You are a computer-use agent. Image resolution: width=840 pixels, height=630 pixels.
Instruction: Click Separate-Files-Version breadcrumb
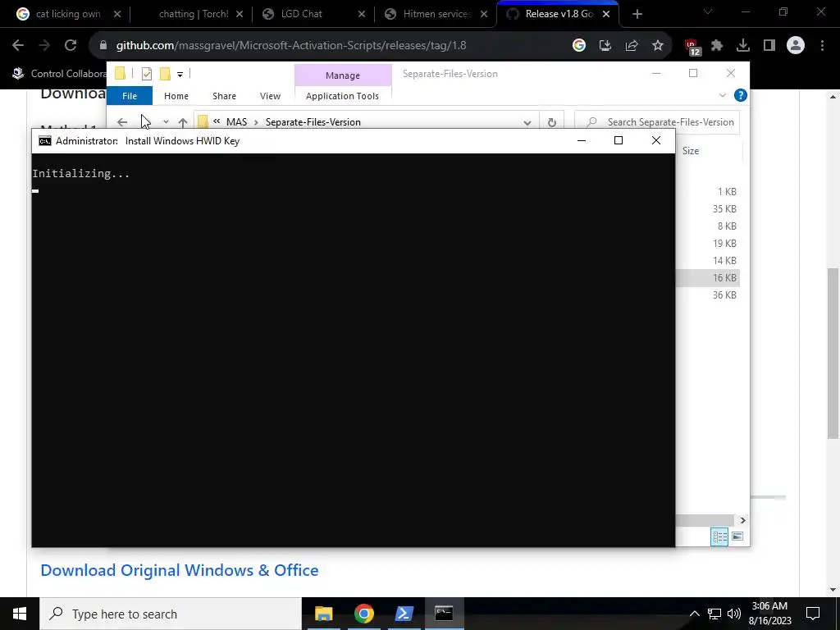[313, 122]
